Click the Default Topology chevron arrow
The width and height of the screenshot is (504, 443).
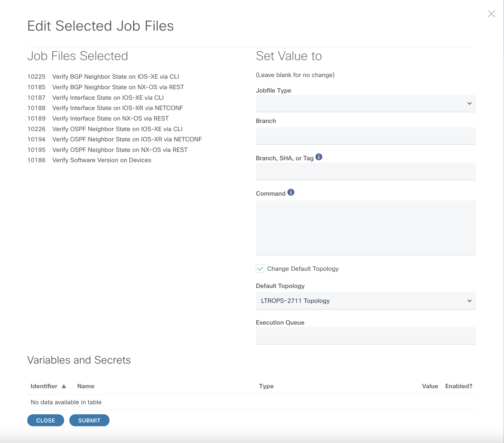[x=469, y=301]
